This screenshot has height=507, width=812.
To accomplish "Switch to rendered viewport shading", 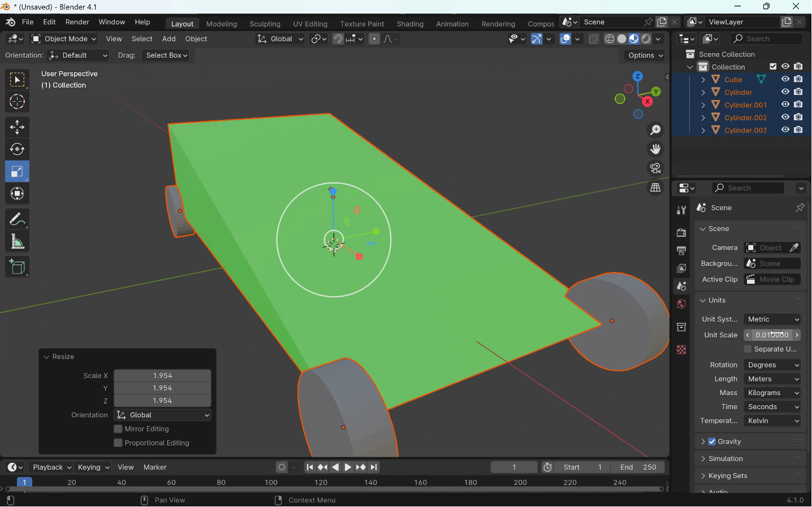I will [x=646, y=39].
